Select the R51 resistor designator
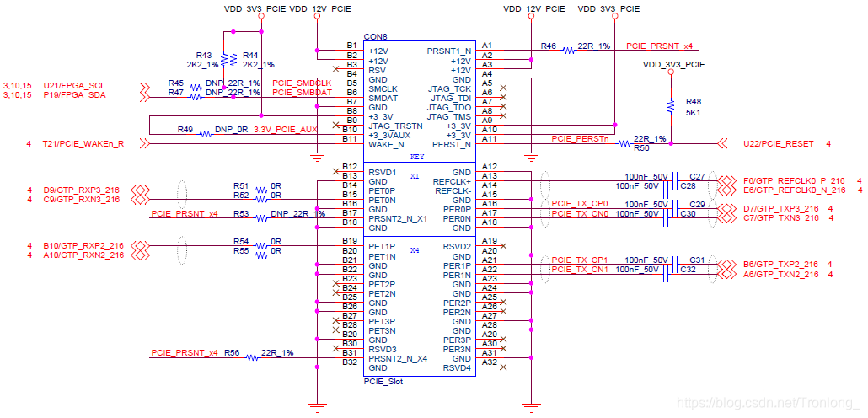 [x=241, y=185]
